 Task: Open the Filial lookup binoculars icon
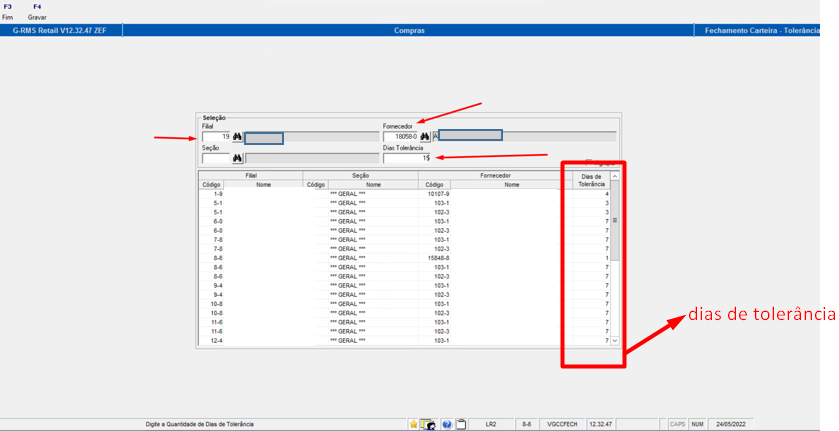click(237, 137)
